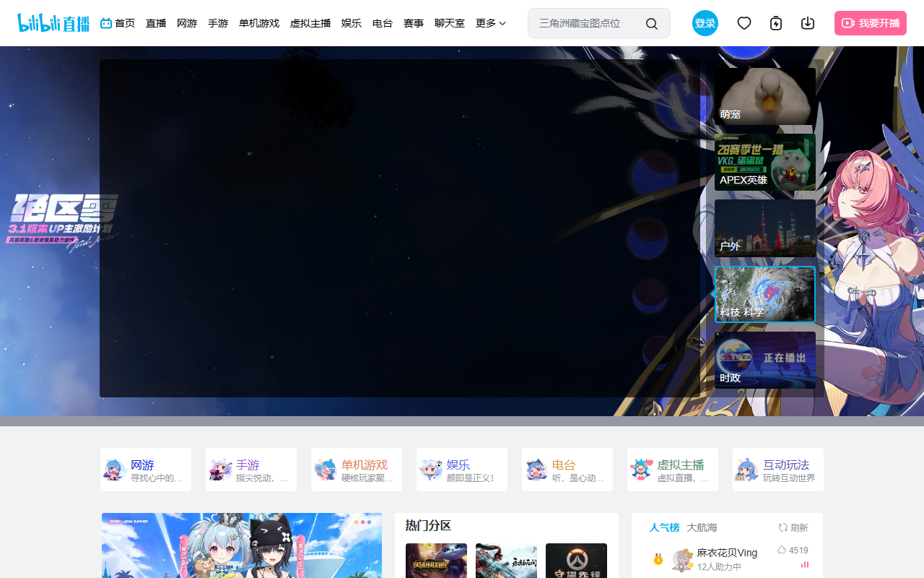Click the 互动玩法 card mascot icon
Image resolution: width=924 pixels, height=578 pixels.
[x=747, y=470]
